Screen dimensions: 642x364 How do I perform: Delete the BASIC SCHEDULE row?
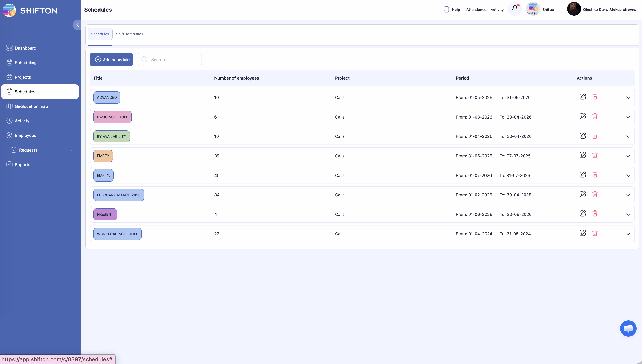(x=595, y=116)
